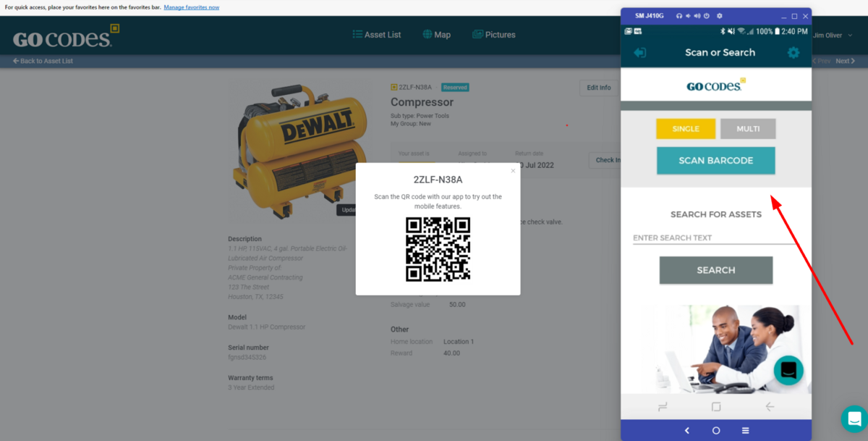
Task: Go to the Next asset
Action: tap(845, 62)
